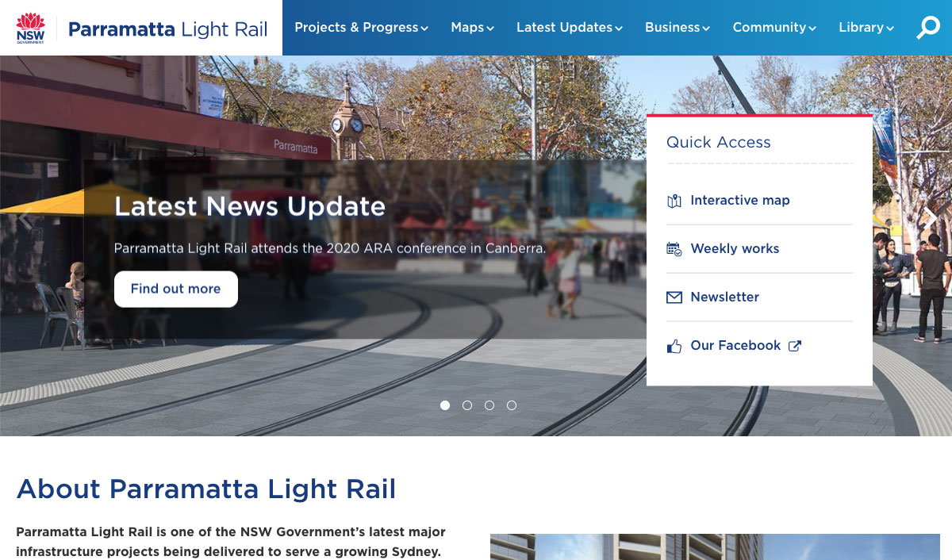Expand the Community menu chevron

(812, 29)
